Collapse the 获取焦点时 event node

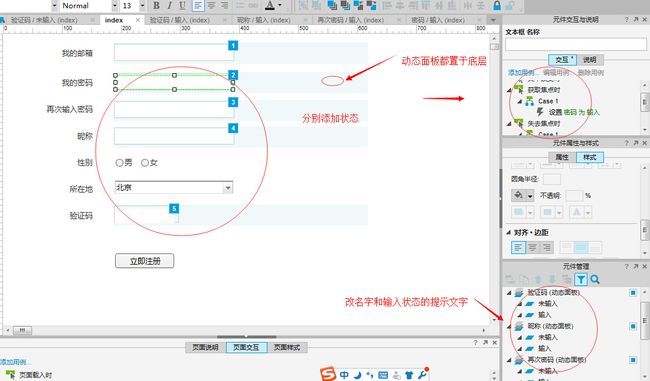tap(509, 90)
